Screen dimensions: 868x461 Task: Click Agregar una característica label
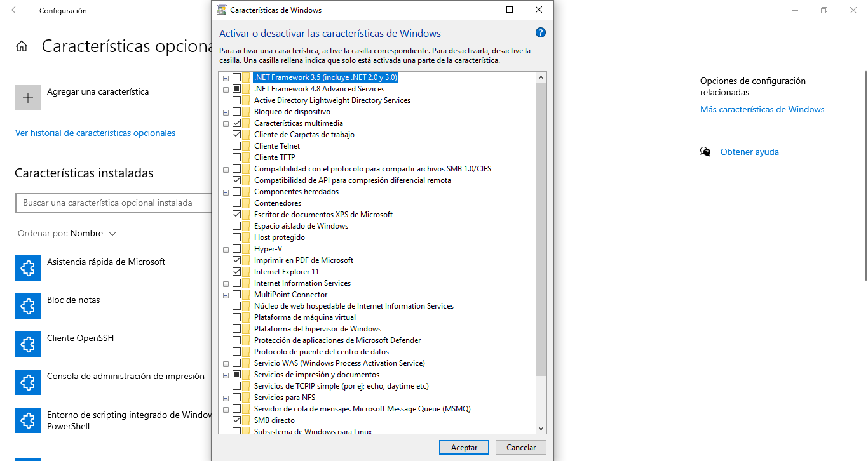click(x=98, y=92)
